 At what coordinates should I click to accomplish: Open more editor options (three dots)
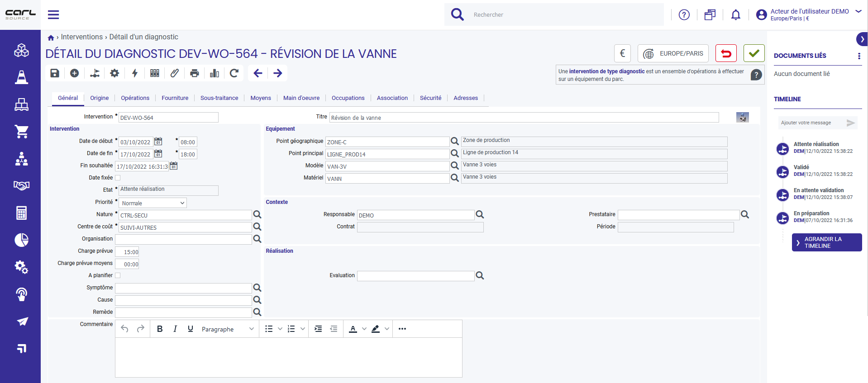402,329
